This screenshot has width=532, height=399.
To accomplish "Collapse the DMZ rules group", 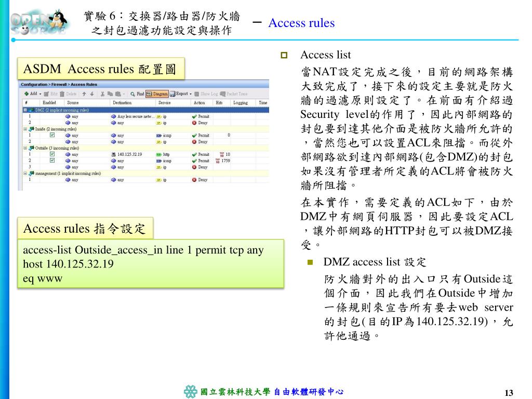I will [25, 110].
